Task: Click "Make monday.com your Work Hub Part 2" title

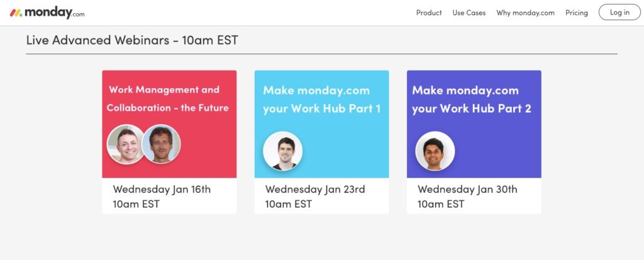Action: 472,99
